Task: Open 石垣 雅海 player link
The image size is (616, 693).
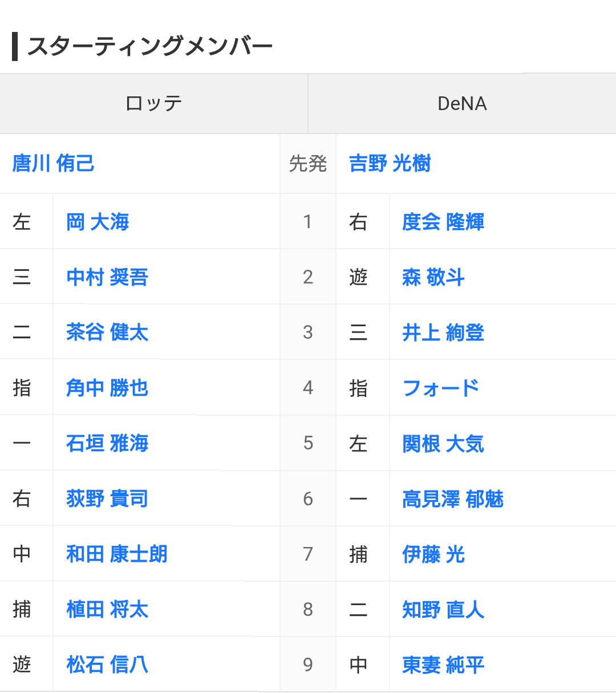Action: click(x=107, y=443)
